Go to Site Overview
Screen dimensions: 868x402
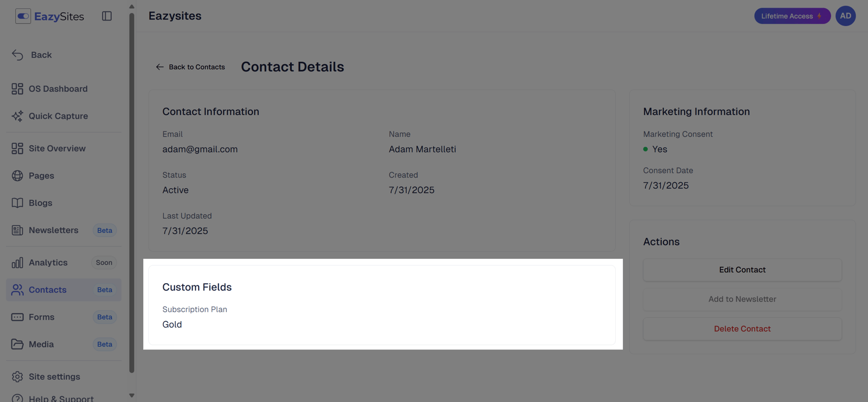click(57, 149)
